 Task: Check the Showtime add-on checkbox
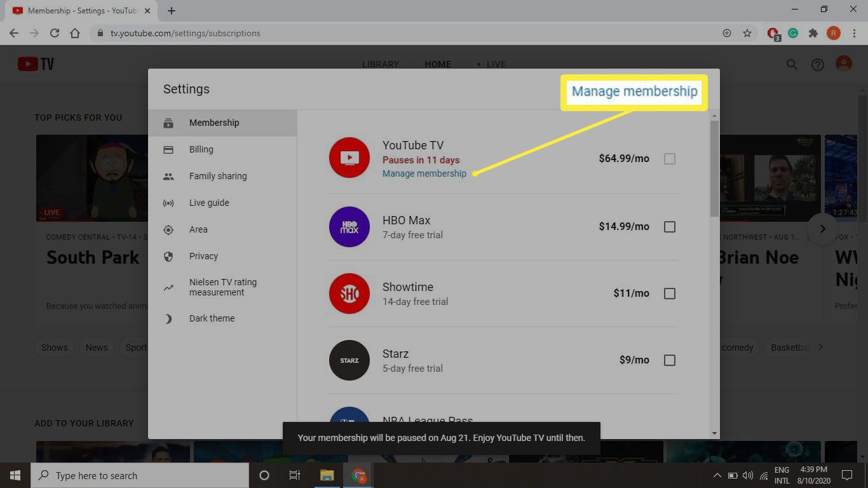tap(669, 294)
